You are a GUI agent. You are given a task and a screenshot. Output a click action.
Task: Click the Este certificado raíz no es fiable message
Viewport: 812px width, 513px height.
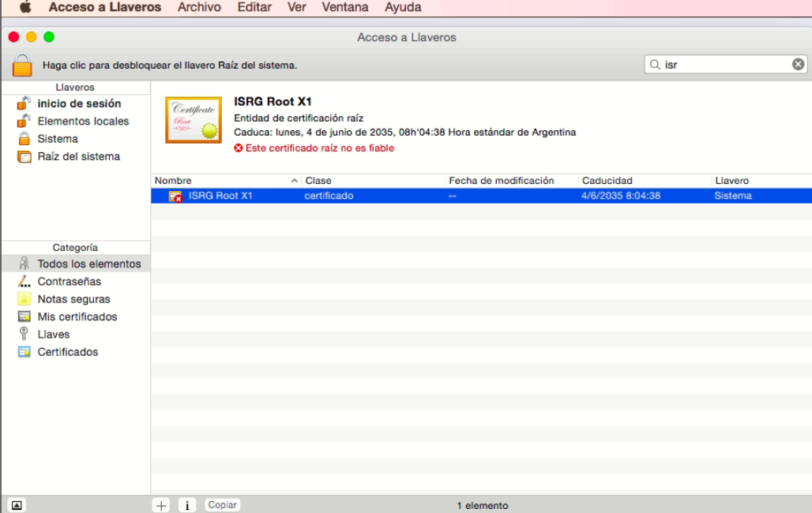(x=320, y=148)
